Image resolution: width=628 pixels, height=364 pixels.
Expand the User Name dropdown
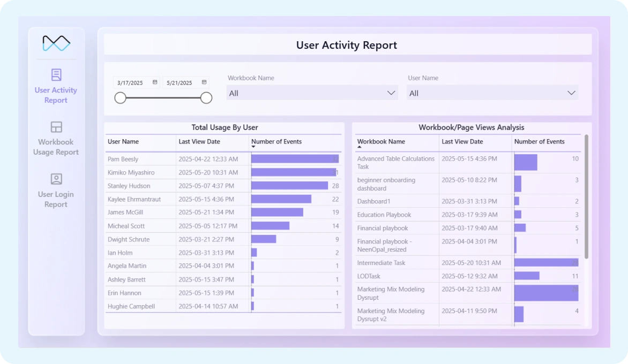point(492,93)
